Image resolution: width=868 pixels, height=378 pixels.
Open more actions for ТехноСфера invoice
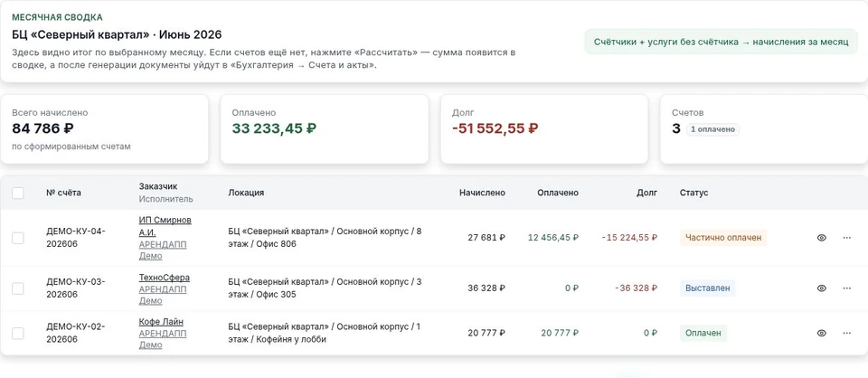click(x=846, y=288)
